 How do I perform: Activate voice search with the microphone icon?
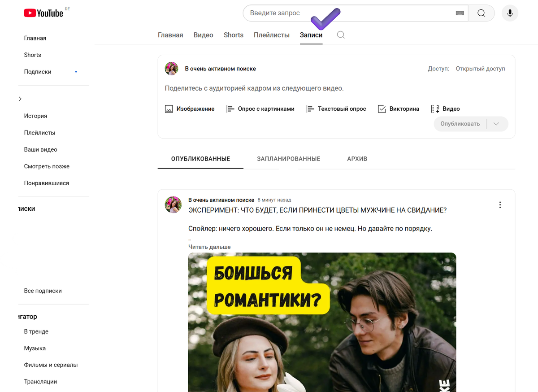[510, 13]
